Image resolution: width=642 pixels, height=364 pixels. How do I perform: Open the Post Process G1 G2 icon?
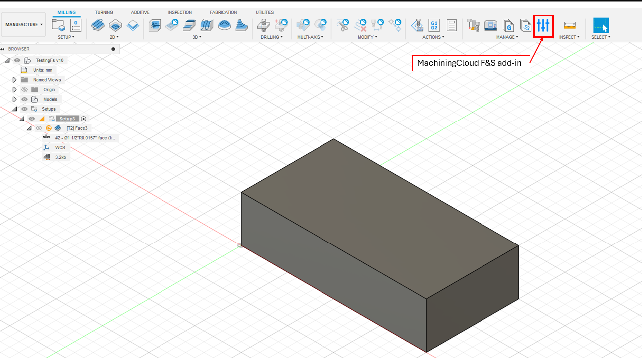434,25
